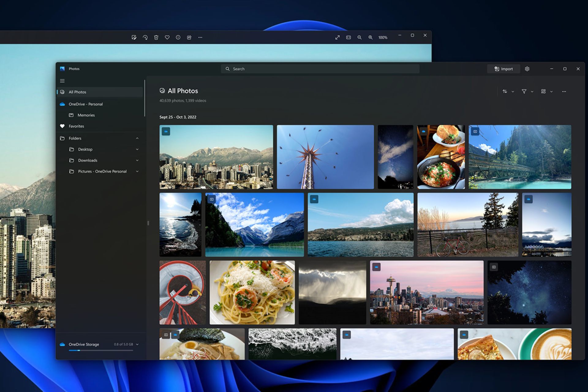
Task: Open the burger and skillet food photo
Action: point(441,157)
